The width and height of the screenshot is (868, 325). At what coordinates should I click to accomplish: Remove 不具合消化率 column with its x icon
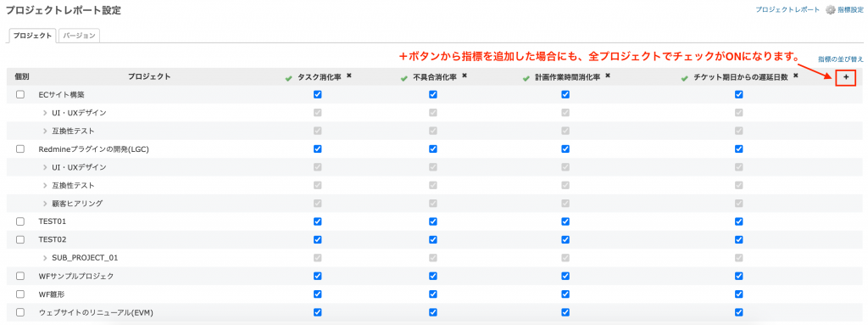[x=465, y=76]
